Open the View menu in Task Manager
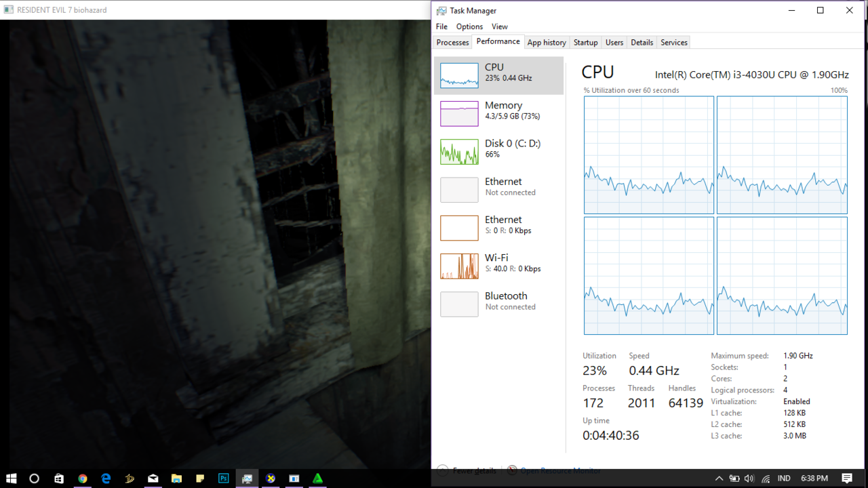Screen dimensions: 868x488 click(500, 26)
